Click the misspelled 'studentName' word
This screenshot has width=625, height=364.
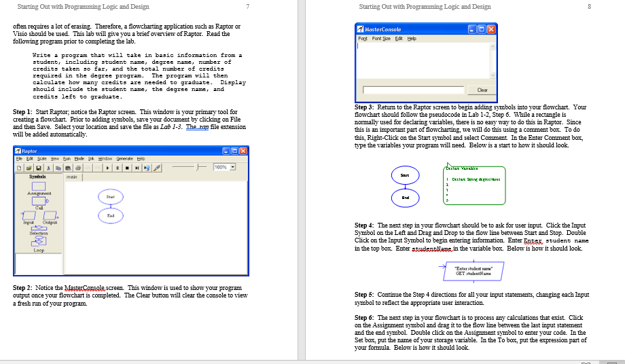[x=431, y=249]
